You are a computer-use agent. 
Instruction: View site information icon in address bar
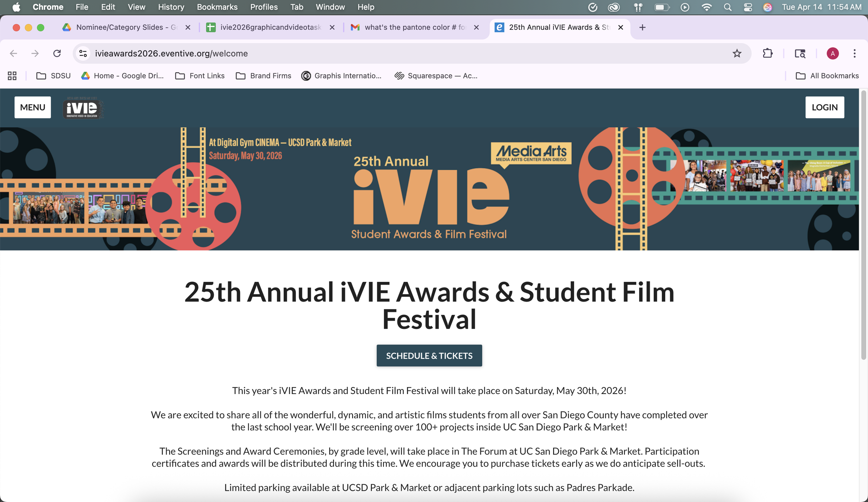click(83, 53)
